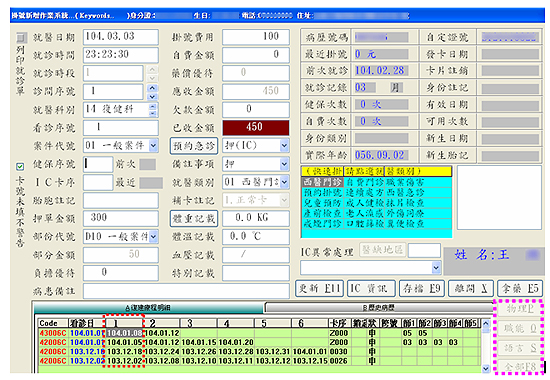Image resolution: width=550 pixels, height=380 pixels.
Task: Click the 存檔 F9 save button
Action: (422, 288)
